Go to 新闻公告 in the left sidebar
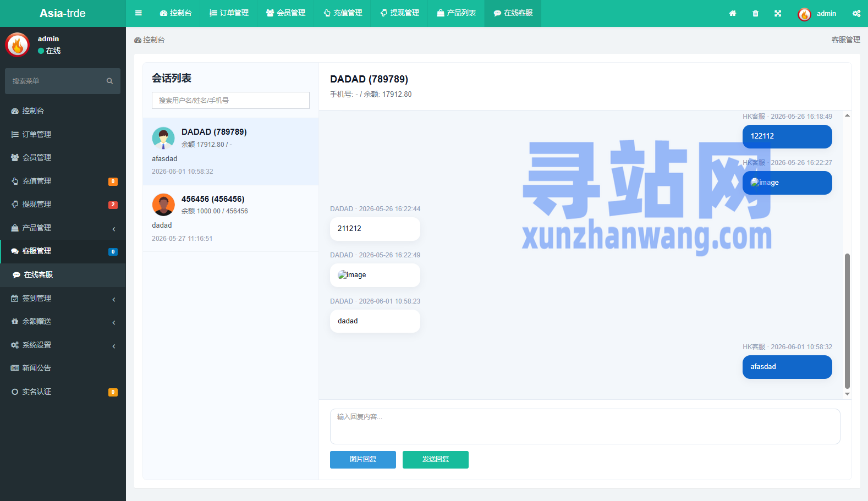868x501 pixels. 63,368
